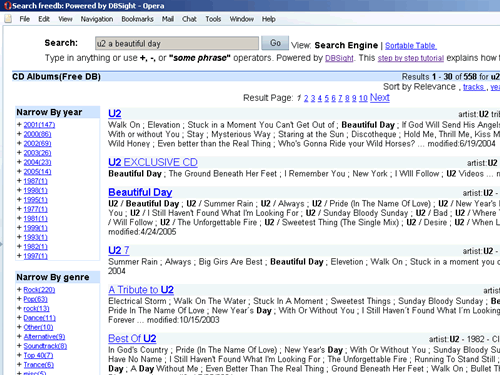Go to result page 5
This screenshot has height=375, width=500.
coord(327,98)
